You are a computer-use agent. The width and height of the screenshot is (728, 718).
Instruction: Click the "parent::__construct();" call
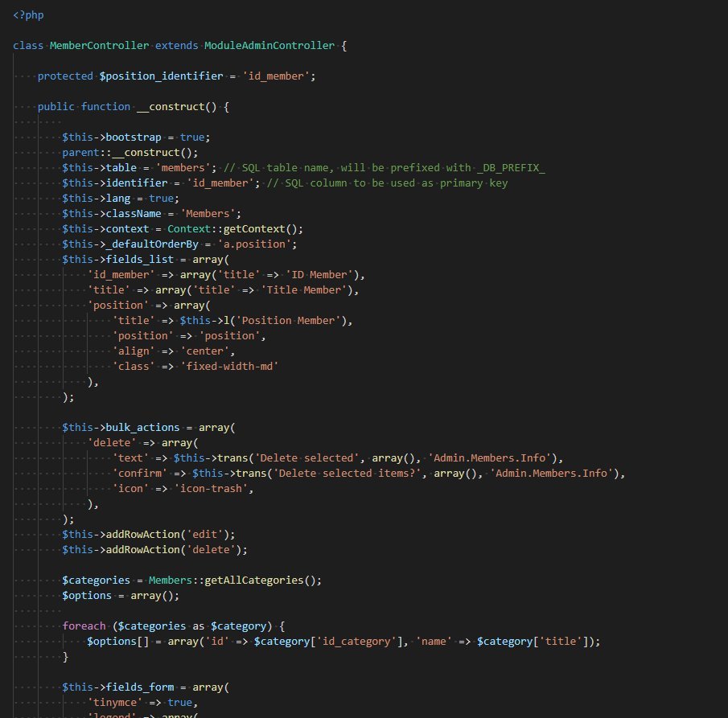(x=130, y=153)
